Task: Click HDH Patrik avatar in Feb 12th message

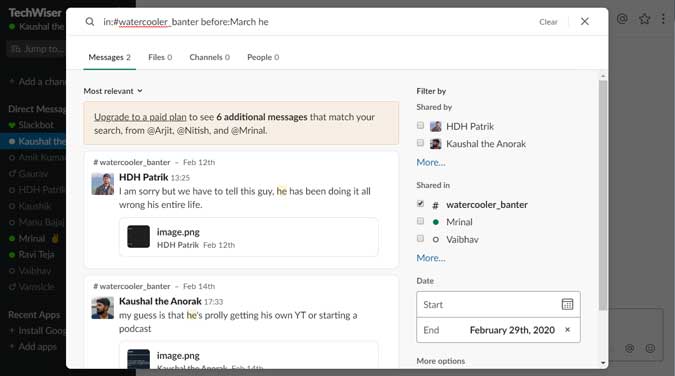Action: pyautogui.click(x=102, y=184)
